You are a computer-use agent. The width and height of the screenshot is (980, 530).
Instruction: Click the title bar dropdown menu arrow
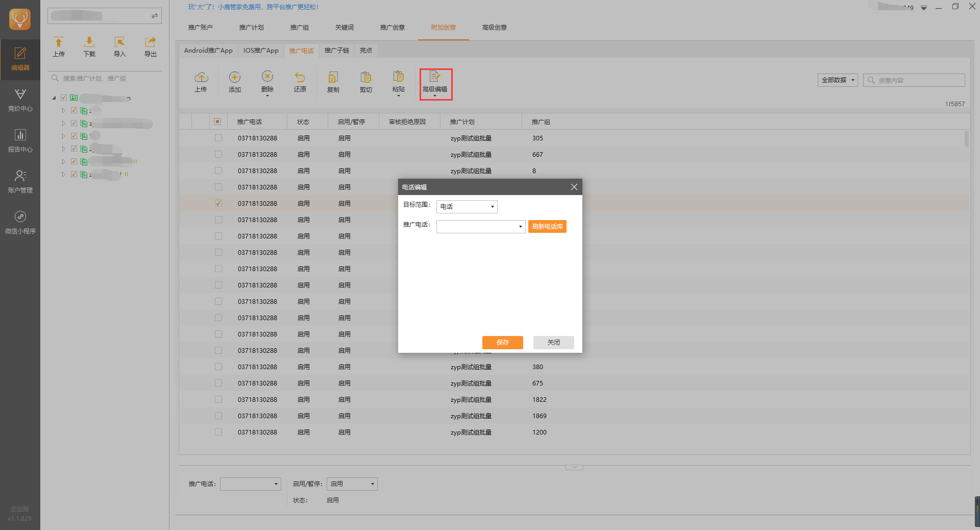(x=924, y=8)
